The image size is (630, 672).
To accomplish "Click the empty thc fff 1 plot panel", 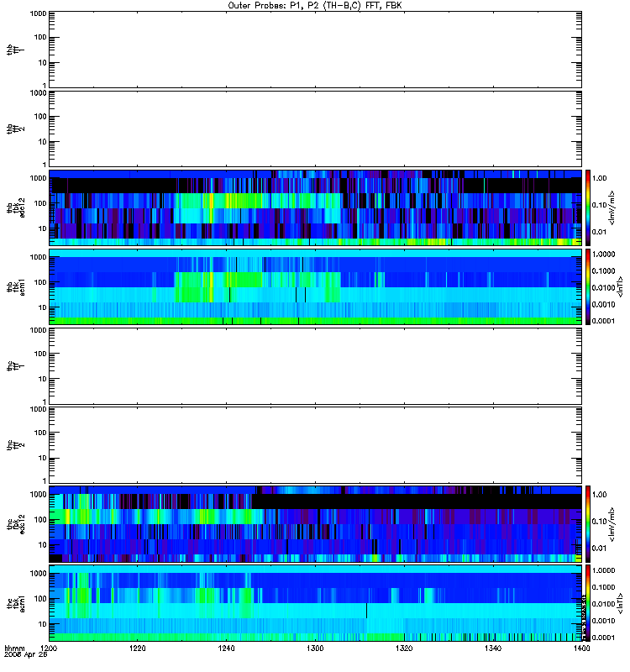I will pyautogui.click(x=315, y=366).
